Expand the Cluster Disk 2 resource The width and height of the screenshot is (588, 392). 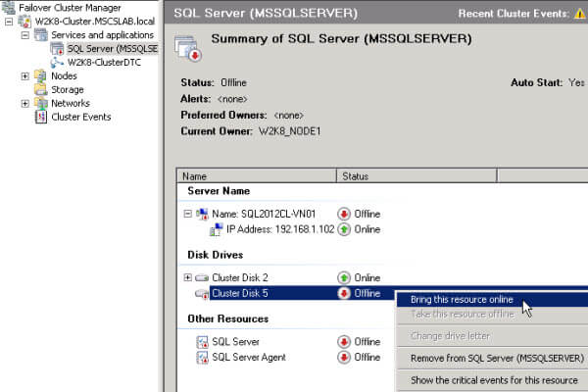(x=188, y=277)
